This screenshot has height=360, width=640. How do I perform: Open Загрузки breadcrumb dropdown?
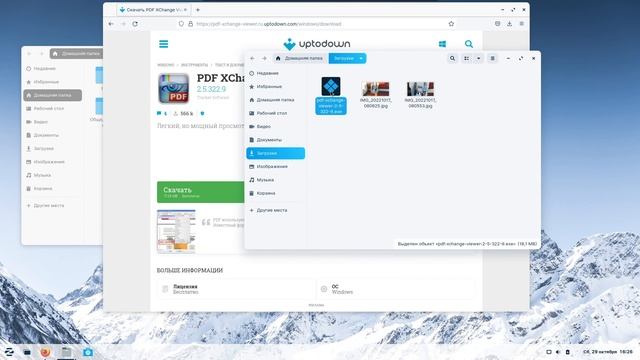(361, 58)
